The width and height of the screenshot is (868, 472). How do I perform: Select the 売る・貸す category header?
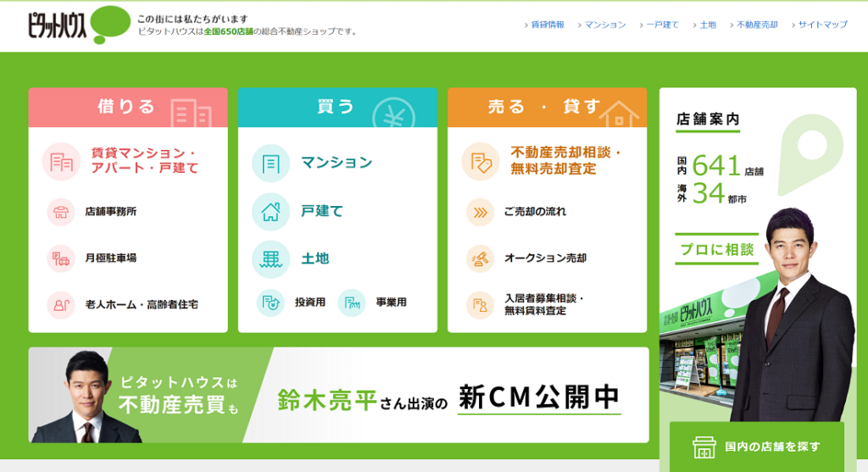coord(547,108)
